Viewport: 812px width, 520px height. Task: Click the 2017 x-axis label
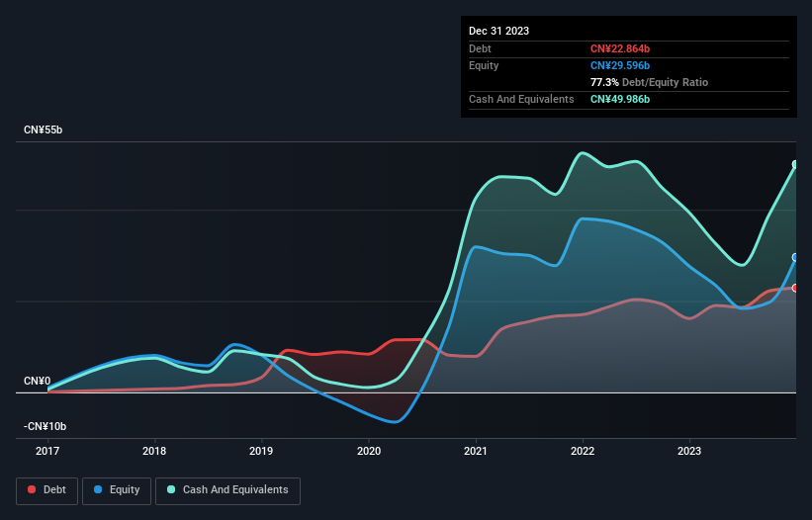(47, 451)
